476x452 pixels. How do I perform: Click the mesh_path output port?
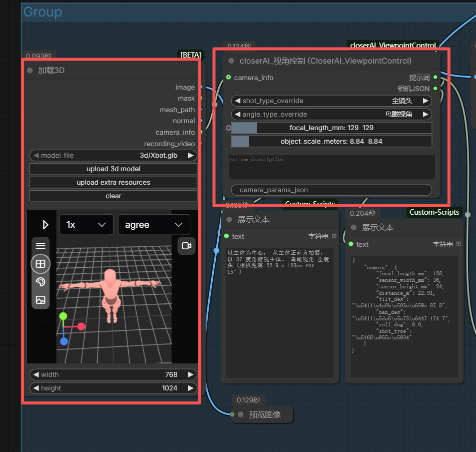(200, 110)
